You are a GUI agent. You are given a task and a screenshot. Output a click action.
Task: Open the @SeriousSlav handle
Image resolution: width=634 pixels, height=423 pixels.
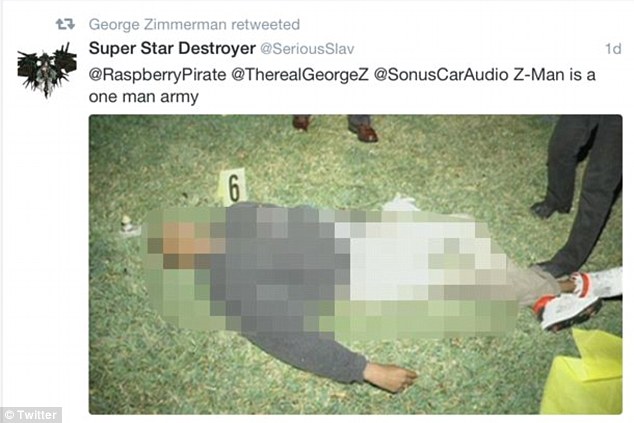[307, 49]
